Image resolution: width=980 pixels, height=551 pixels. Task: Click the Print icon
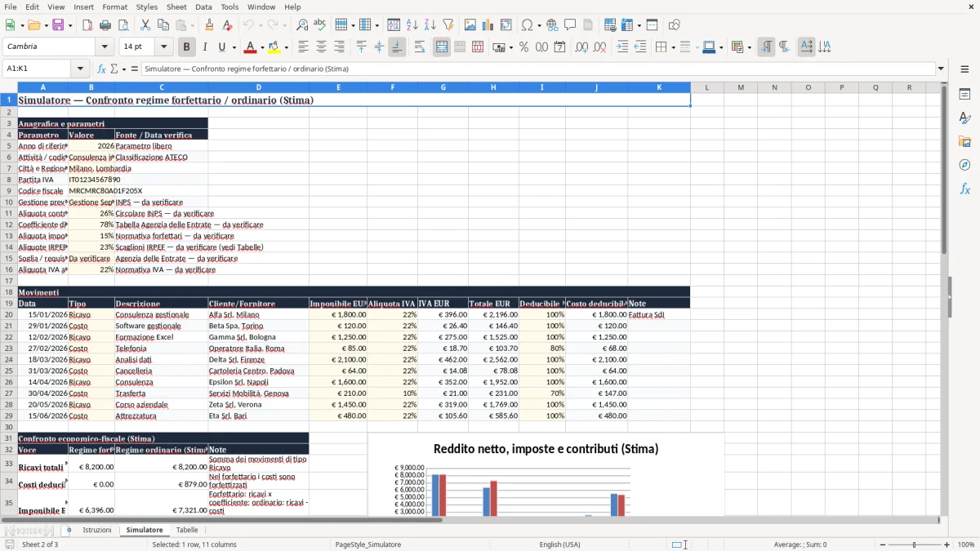pyautogui.click(x=105, y=25)
